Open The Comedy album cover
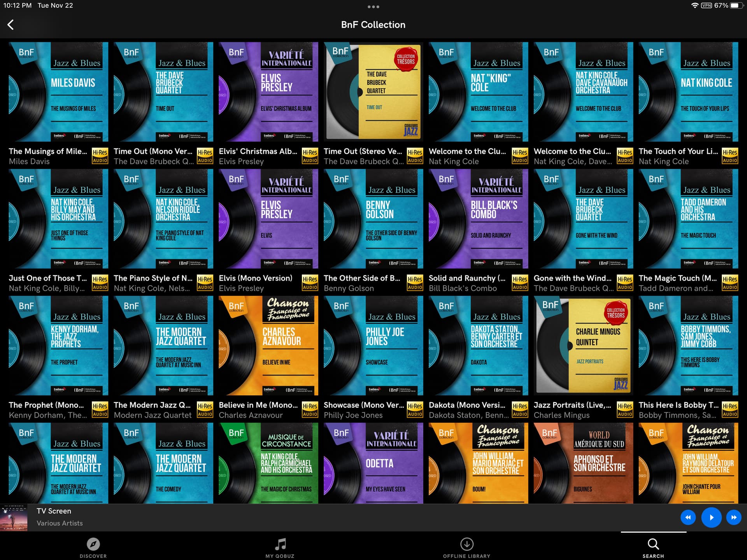Viewport: 747px width, 560px height. coord(163,463)
